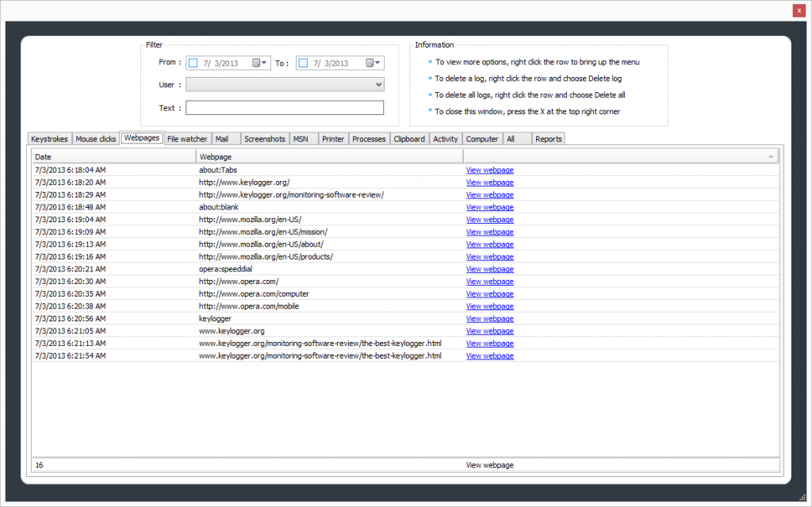
Task: Go to the Screenshots tab
Action: click(x=264, y=139)
